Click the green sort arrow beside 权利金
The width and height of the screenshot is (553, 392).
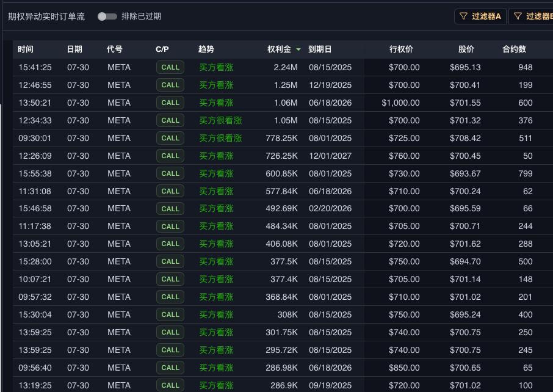pyautogui.click(x=298, y=49)
